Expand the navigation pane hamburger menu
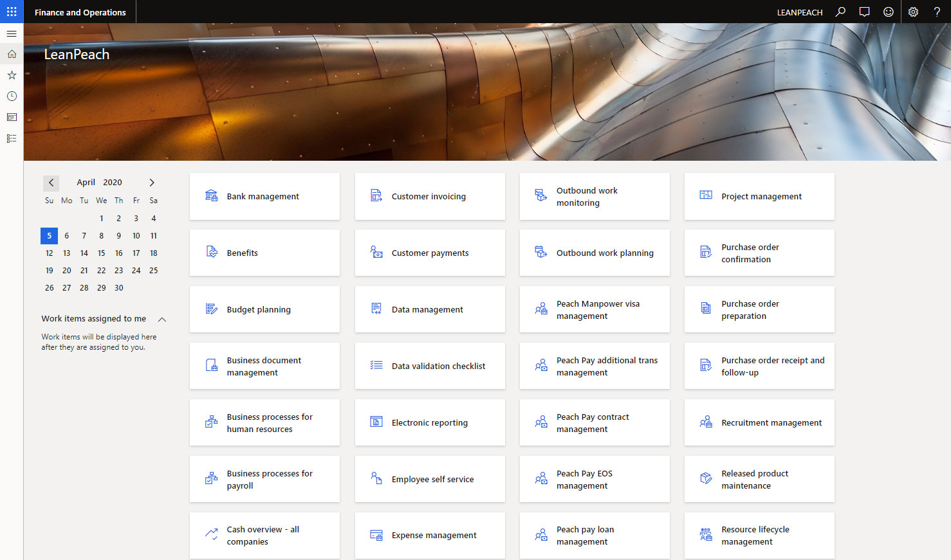Image resolution: width=951 pixels, height=560 pixels. (x=12, y=33)
